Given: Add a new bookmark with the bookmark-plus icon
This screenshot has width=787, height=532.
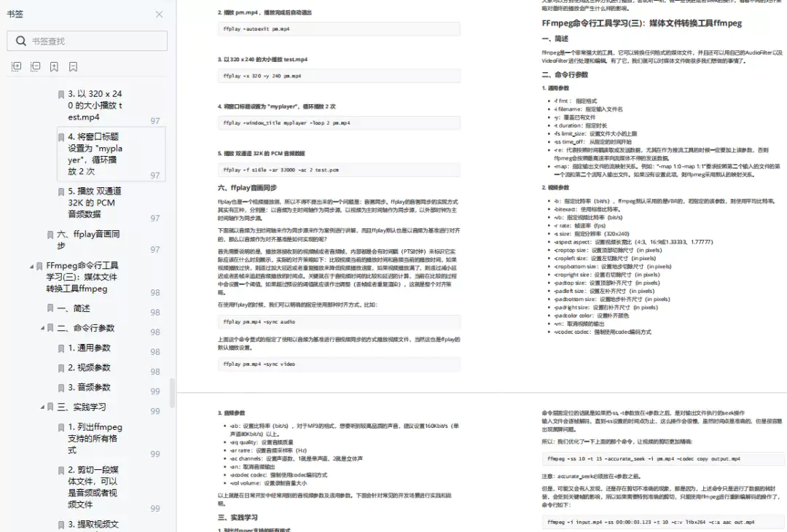Looking at the screenshot, I should (54, 66).
